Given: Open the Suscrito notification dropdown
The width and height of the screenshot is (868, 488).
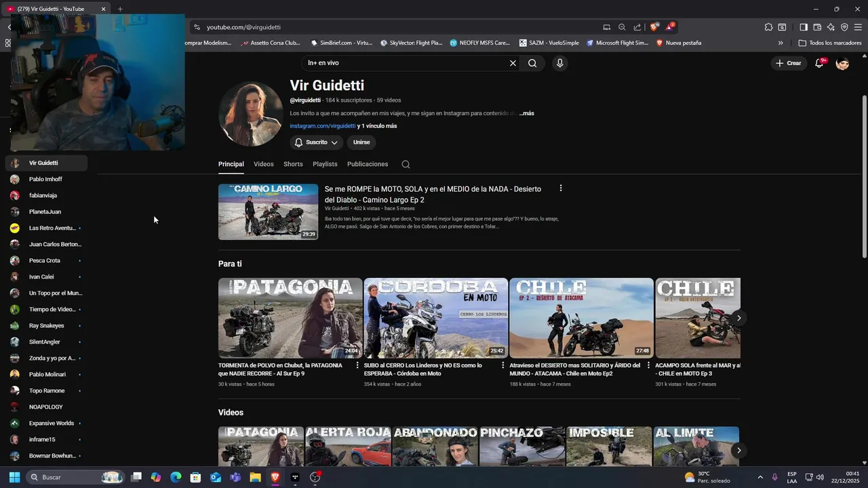Looking at the screenshot, I should pos(316,142).
